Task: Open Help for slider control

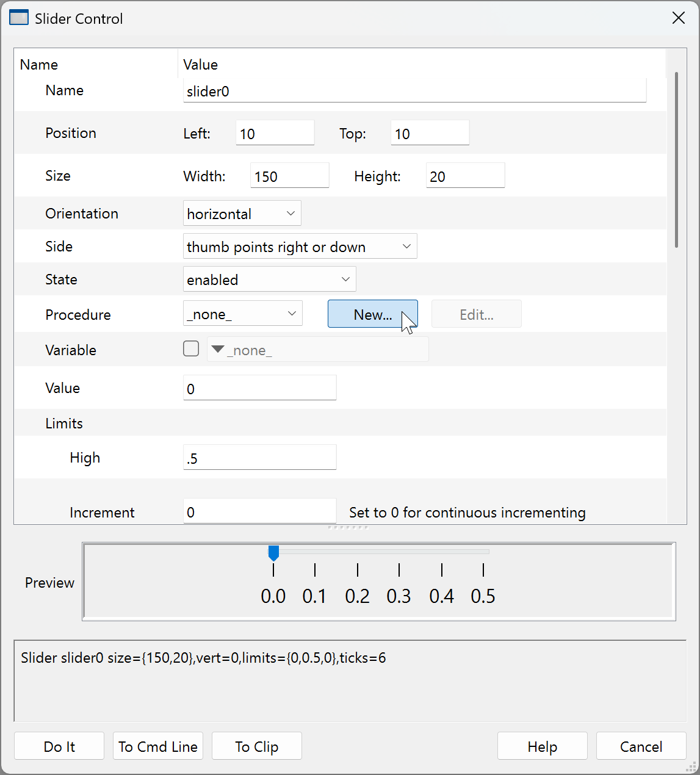Action: click(x=542, y=746)
